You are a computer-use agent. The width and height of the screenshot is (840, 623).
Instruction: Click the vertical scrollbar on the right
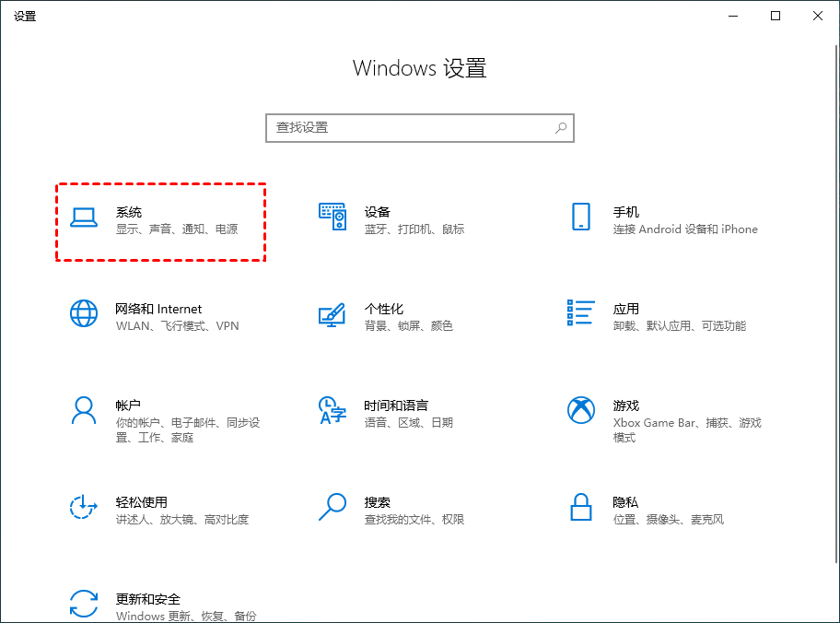tap(836, 303)
